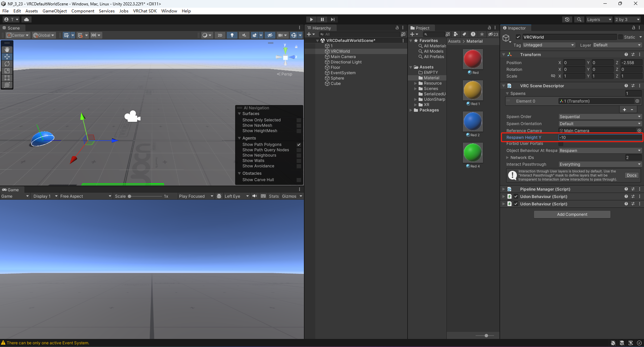Uncheck Show Path Polygons
Image resolution: width=644 pixels, height=347 pixels.
click(299, 145)
